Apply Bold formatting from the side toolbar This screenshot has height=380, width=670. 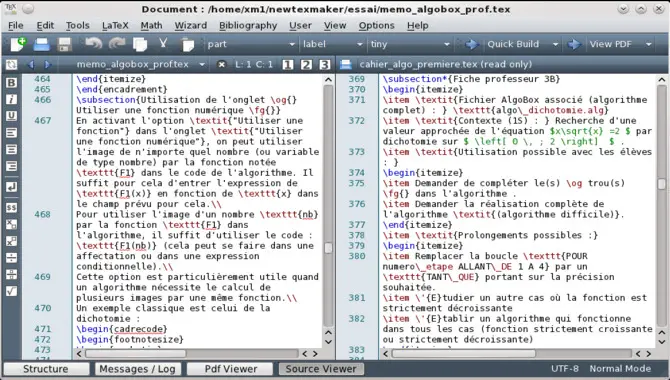coord(12,82)
